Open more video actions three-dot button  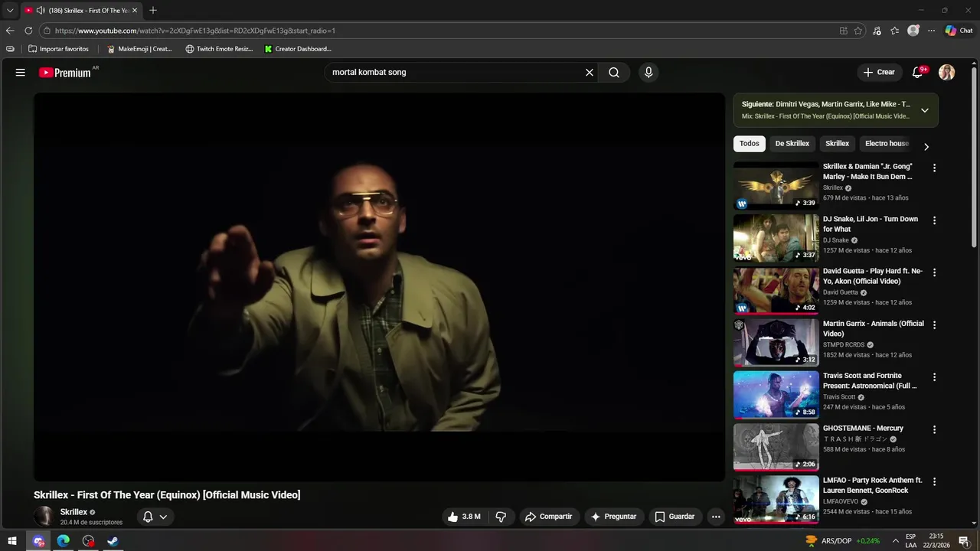click(716, 517)
